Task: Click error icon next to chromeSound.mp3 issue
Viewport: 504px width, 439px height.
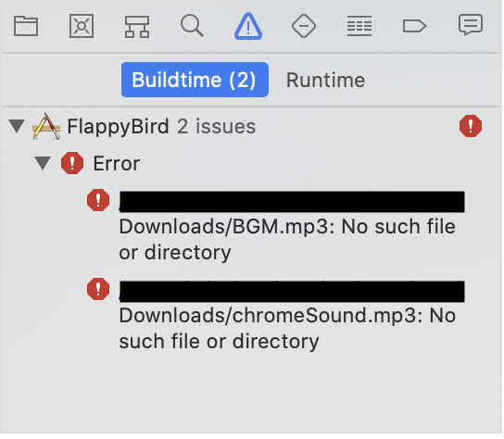Action: tap(98, 289)
